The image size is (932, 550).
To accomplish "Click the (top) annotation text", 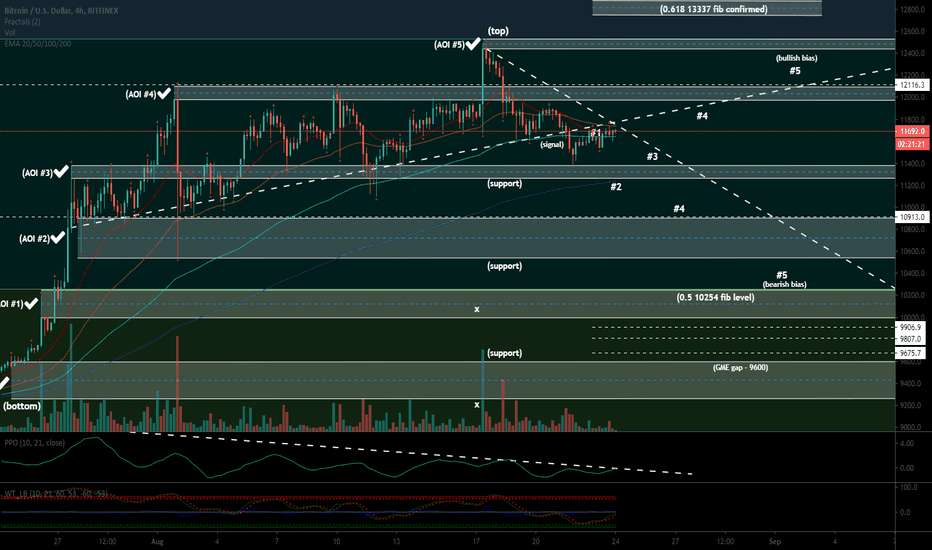I will [498, 31].
